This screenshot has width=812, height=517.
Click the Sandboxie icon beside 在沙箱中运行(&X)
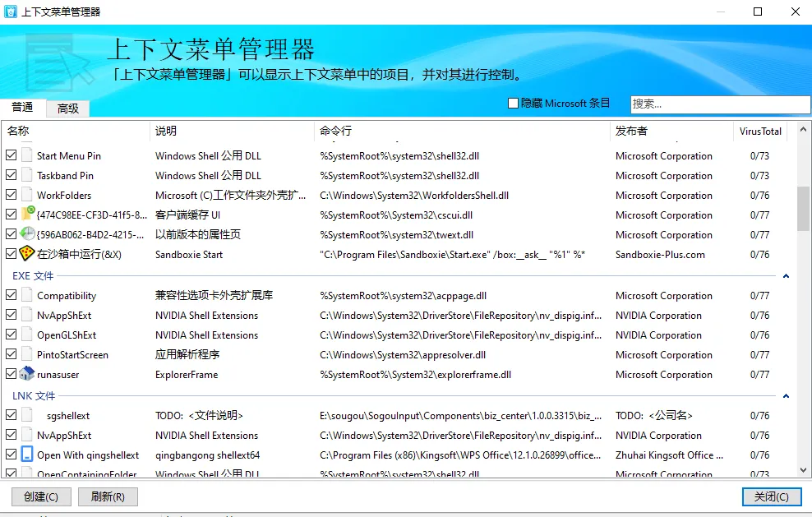[x=27, y=253]
